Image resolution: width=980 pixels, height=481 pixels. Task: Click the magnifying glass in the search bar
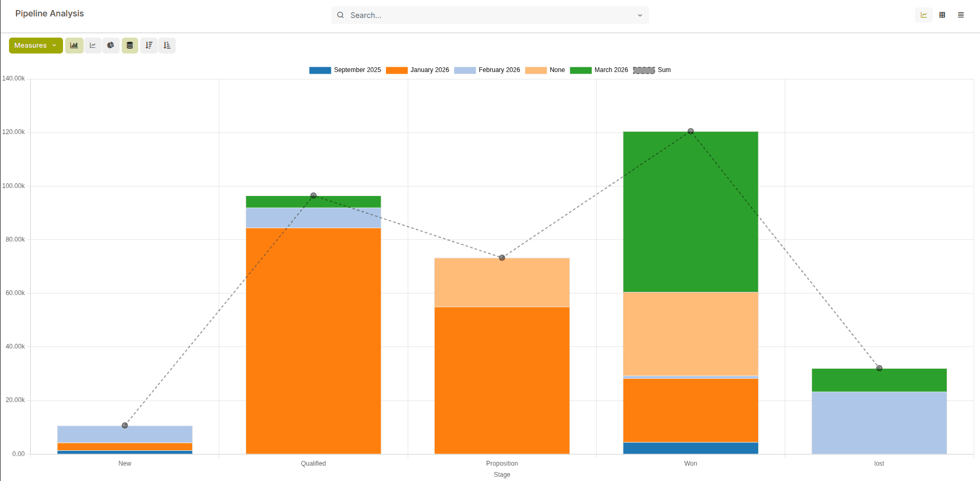click(x=340, y=15)
